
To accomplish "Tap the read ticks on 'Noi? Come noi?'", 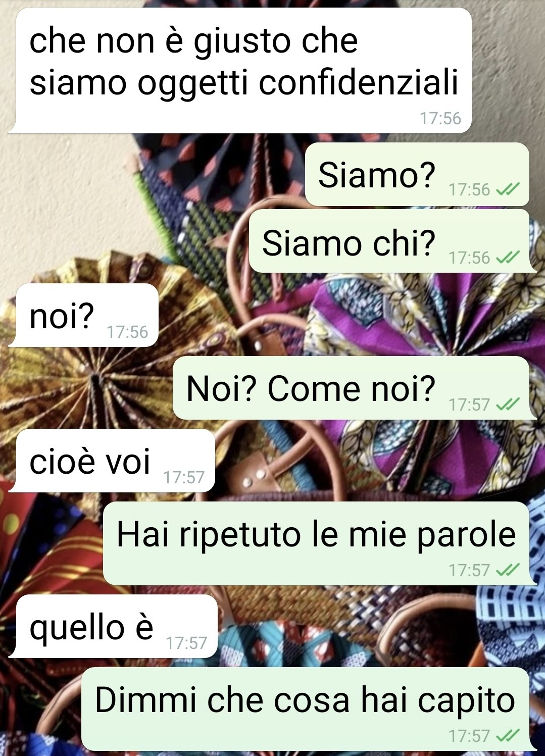I will 508,405.
